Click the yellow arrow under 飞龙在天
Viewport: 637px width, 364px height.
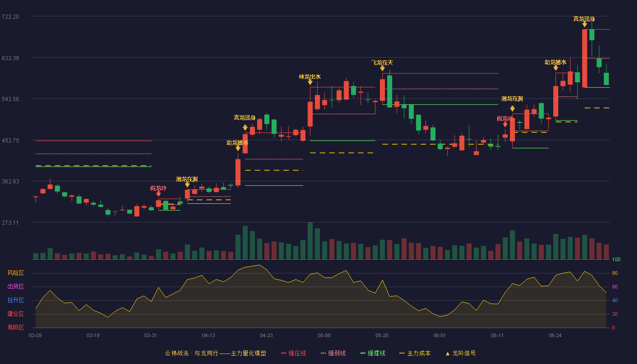click(382, 68)
